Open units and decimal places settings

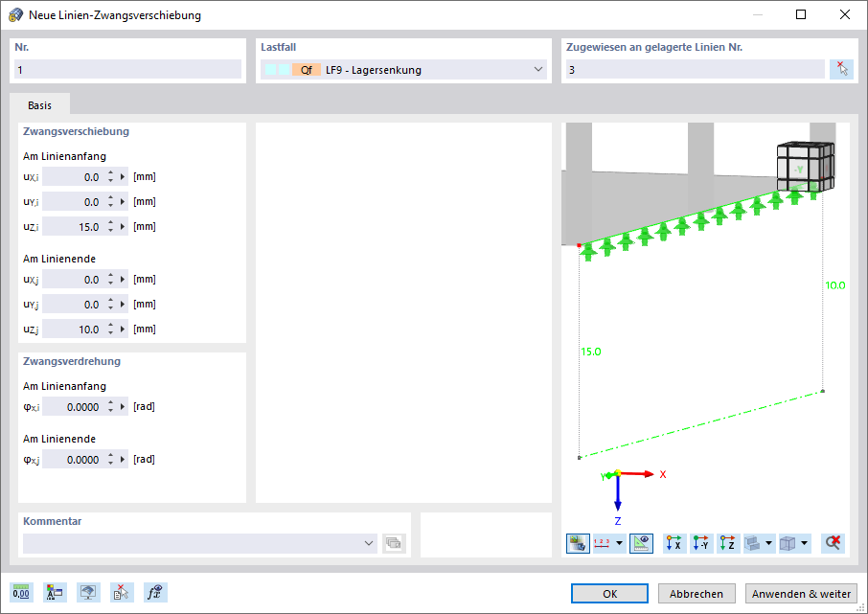(21, 592)
